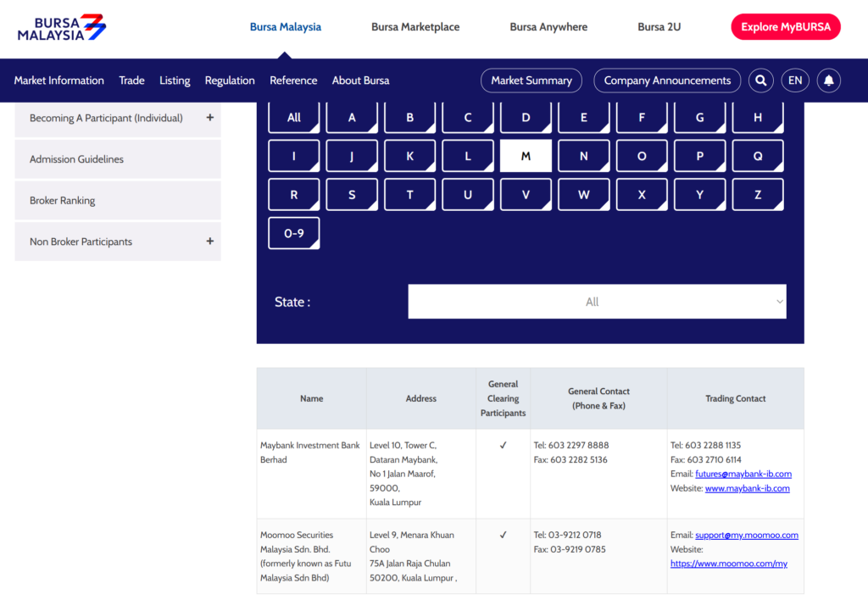Select the letter M filter tile
This screenshot has height=600, width=868.
(x=526, y=157)
